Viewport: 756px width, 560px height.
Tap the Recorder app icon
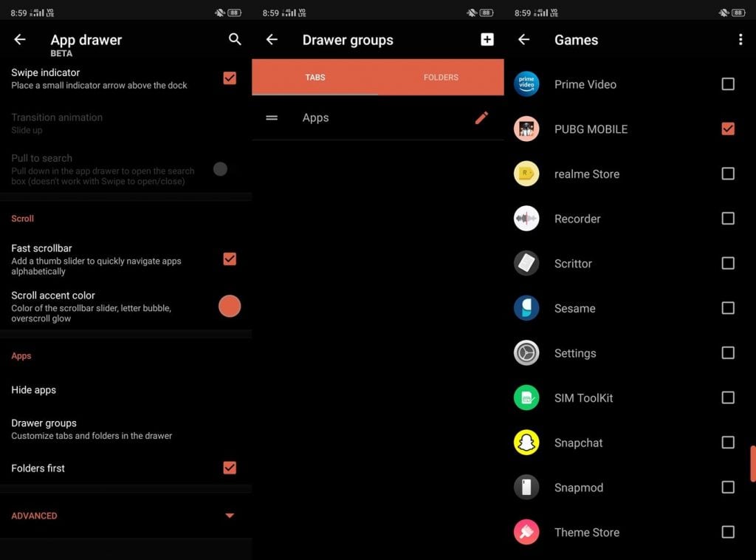coord(526,219)
